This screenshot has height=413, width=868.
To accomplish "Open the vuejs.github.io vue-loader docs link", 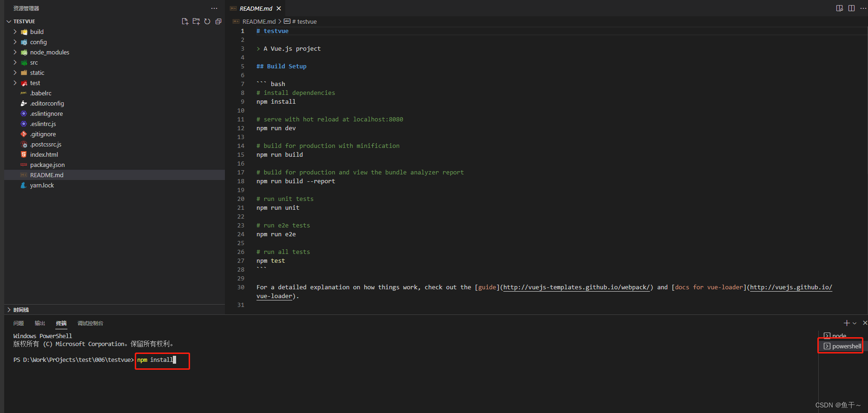I will click(791, 287).
